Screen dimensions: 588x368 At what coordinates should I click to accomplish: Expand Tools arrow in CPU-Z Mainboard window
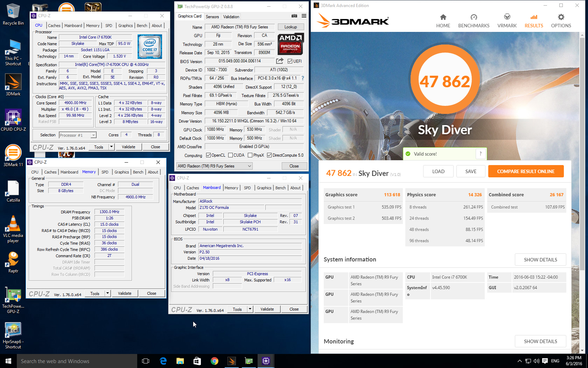(x=250, y=309)
